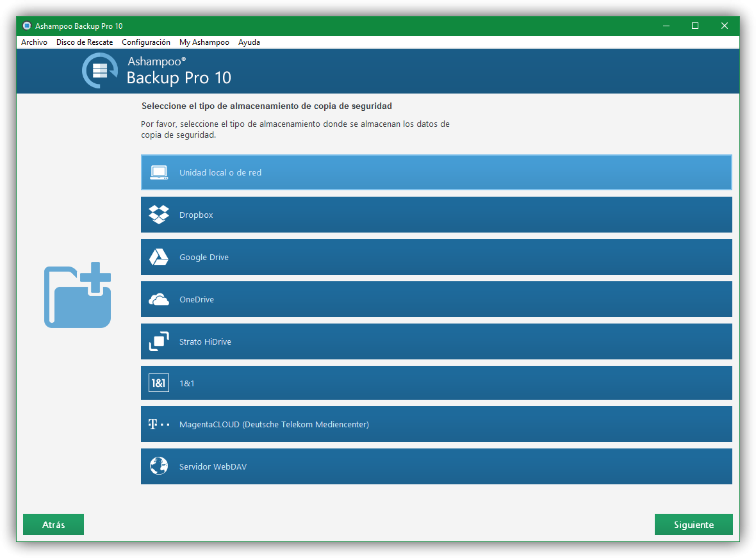The height and width of the screenshot is (558, 756).
Task: Click the Ashampoo Backup Pro logo icon
Action: pyautogui.click(x=100, y=70)
